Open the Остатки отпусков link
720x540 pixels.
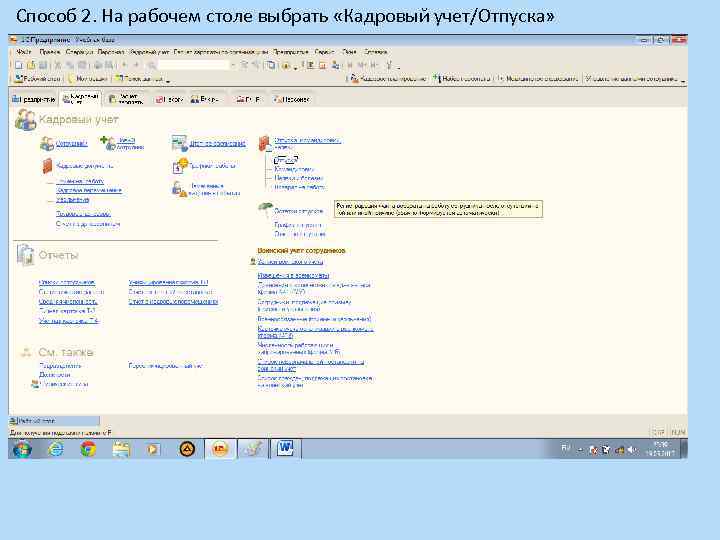click(x=298, y=211)
